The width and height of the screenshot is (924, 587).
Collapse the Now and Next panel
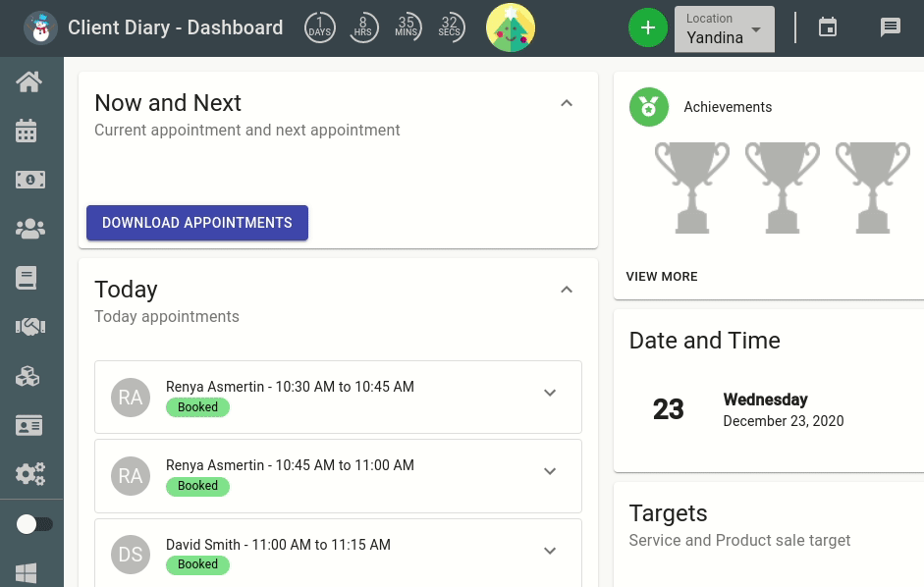click(567, 103)
